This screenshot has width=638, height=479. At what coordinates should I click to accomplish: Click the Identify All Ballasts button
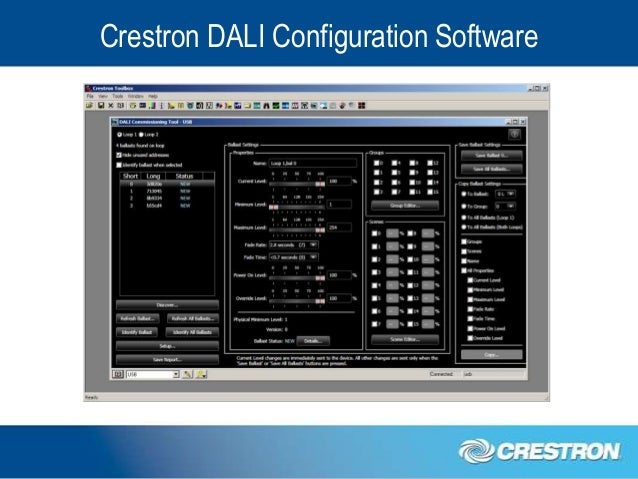(x=192, y=332)
